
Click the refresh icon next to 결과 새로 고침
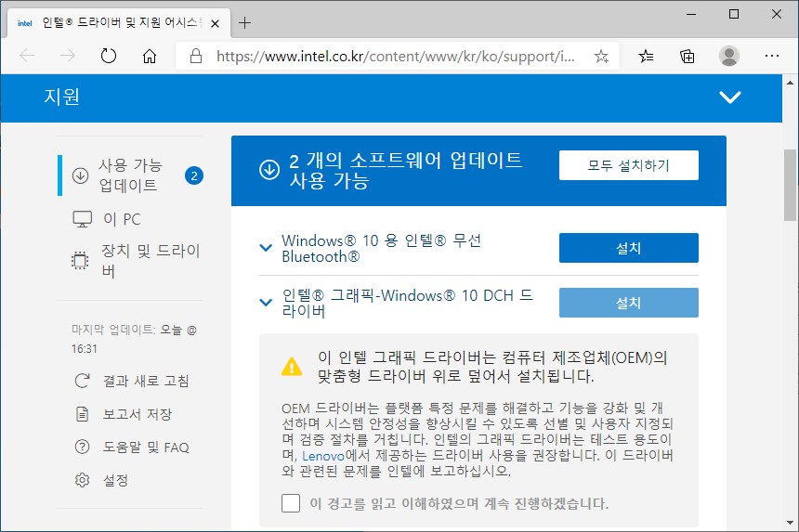(x=82, y=381)
